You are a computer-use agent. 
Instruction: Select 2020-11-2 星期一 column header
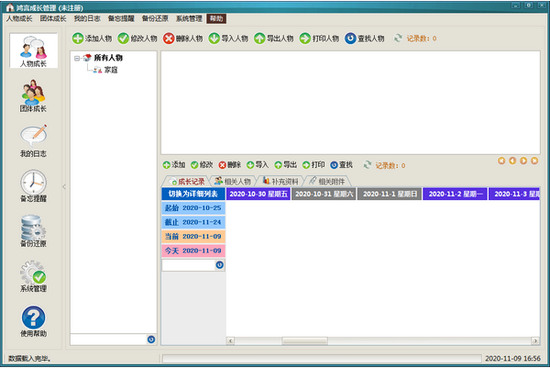click(455, 194)
